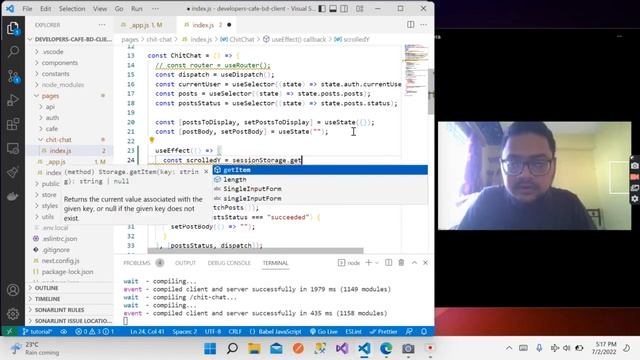Toggle bottom panel layout icon
This screenshot has height=360, width=640.
pos(333,9)
